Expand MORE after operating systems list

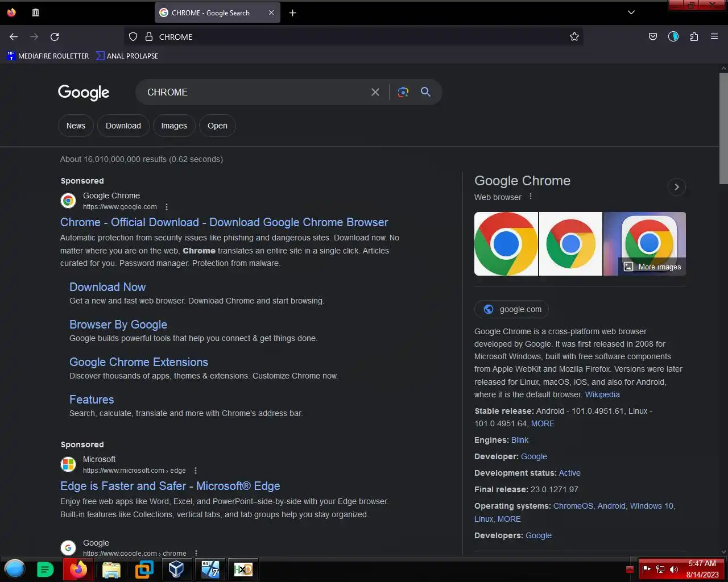[x=509, y=519]
